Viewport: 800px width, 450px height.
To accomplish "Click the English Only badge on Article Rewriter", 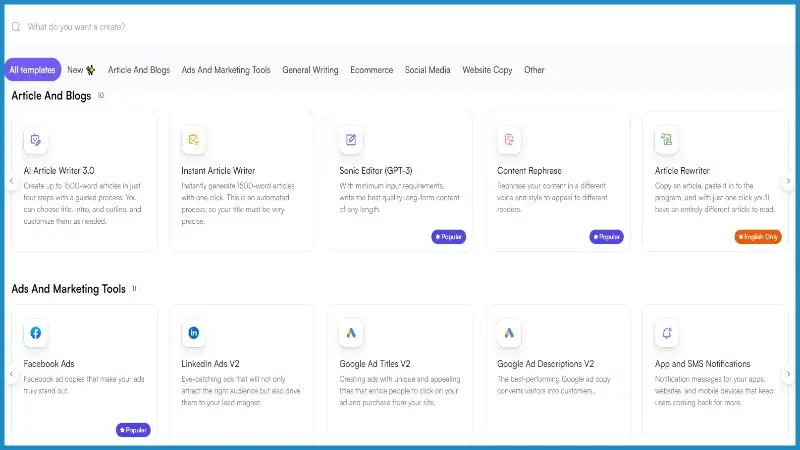I will 758,237.
